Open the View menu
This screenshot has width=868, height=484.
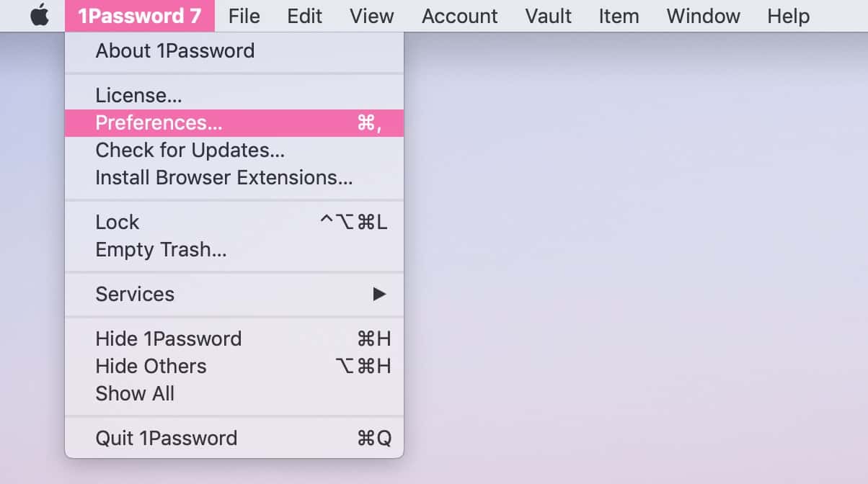(372, 16)
